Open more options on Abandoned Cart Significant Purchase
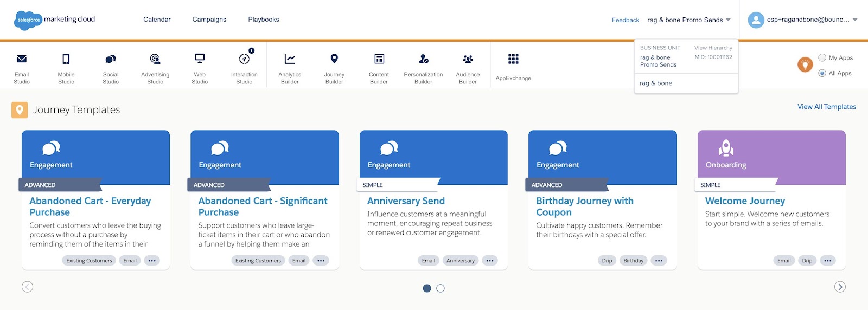Screen dimensions: 868x310 [x=321, y=261]
